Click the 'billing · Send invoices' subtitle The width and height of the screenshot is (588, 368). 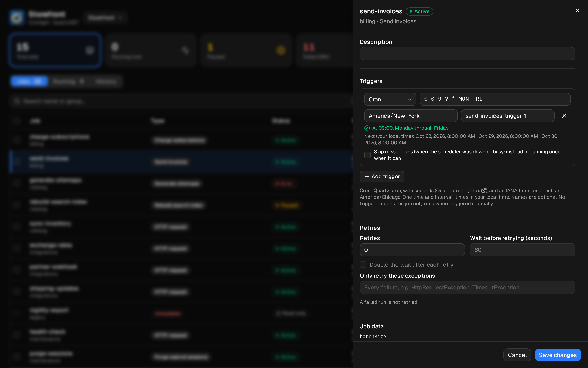click(388, 21)
